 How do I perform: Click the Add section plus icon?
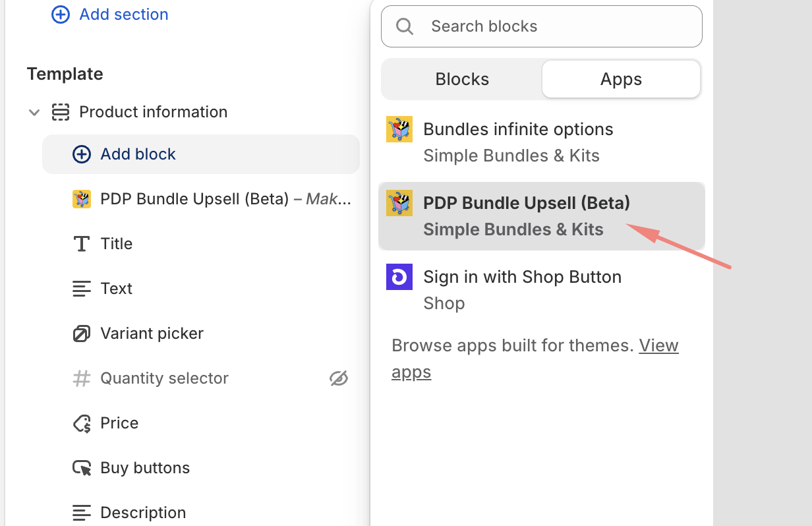pos(61,15)
